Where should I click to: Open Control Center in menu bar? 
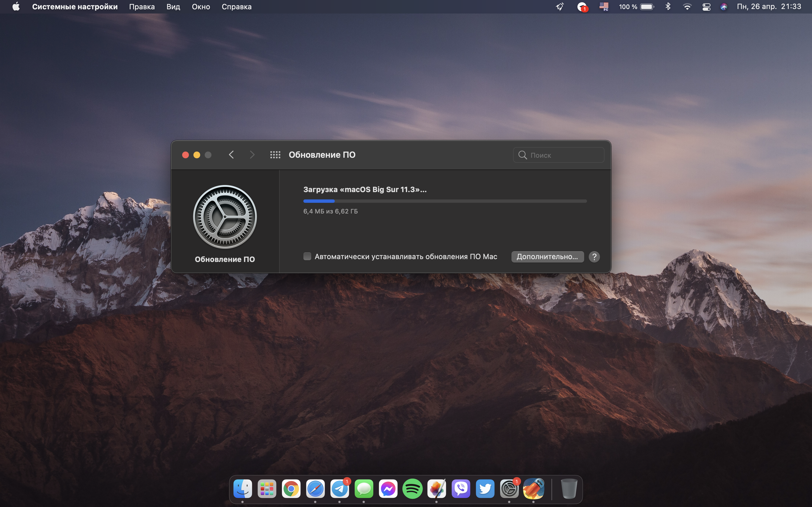[x=706, y=7]
